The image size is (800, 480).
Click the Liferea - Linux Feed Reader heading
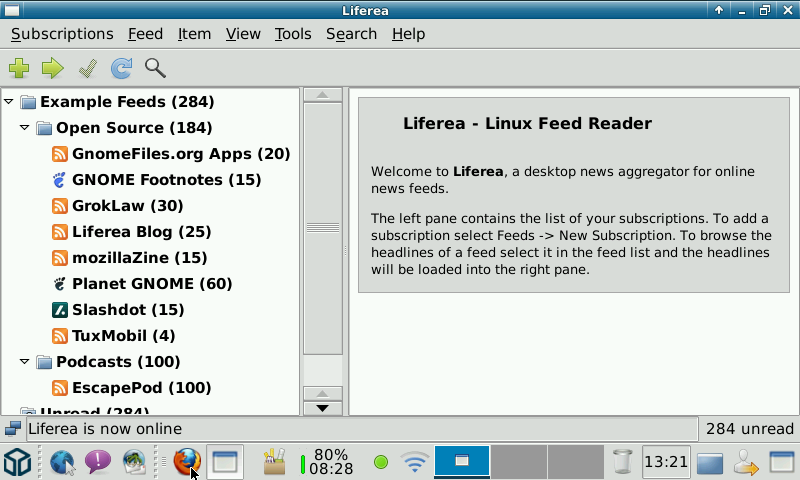[x=528, y=123]
